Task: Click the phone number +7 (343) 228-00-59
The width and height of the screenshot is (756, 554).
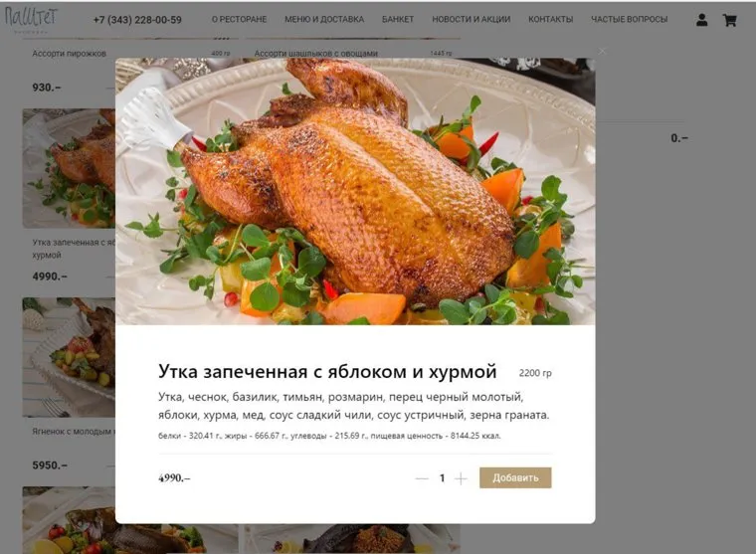Action: [137, 20]
